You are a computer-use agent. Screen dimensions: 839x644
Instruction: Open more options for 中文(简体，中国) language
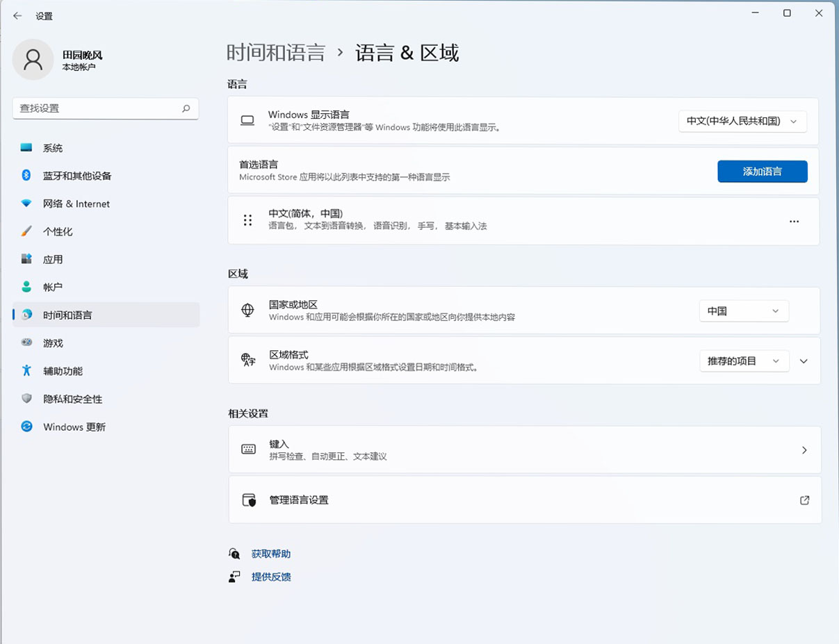(x=794, y=221)
